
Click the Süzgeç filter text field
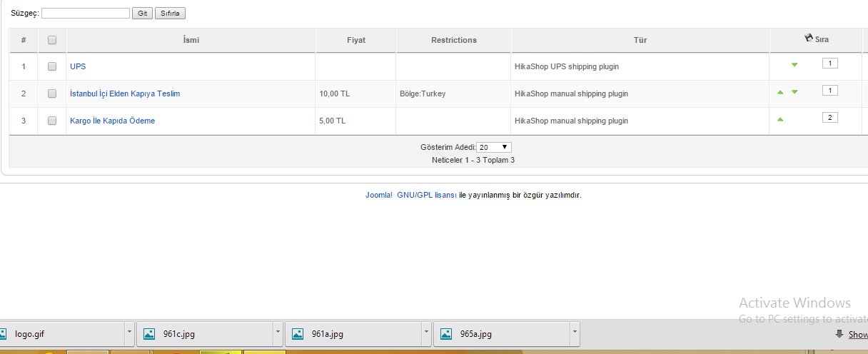(86, 14)
